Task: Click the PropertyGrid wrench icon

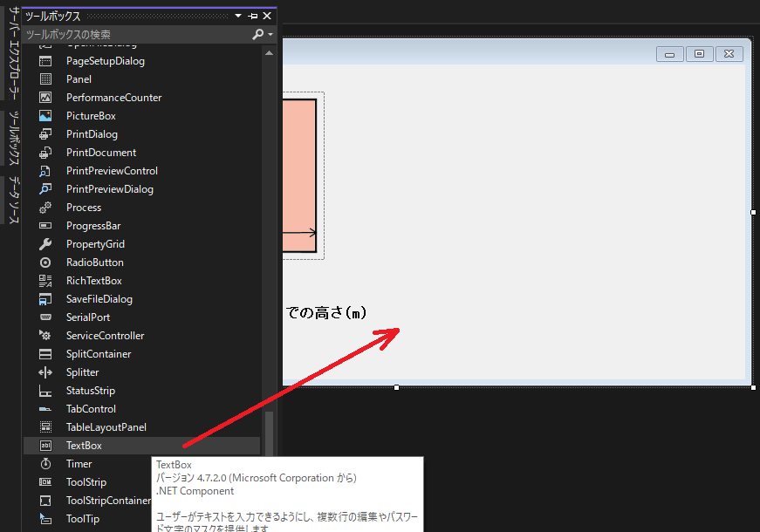Action: (x=45, y=244)
